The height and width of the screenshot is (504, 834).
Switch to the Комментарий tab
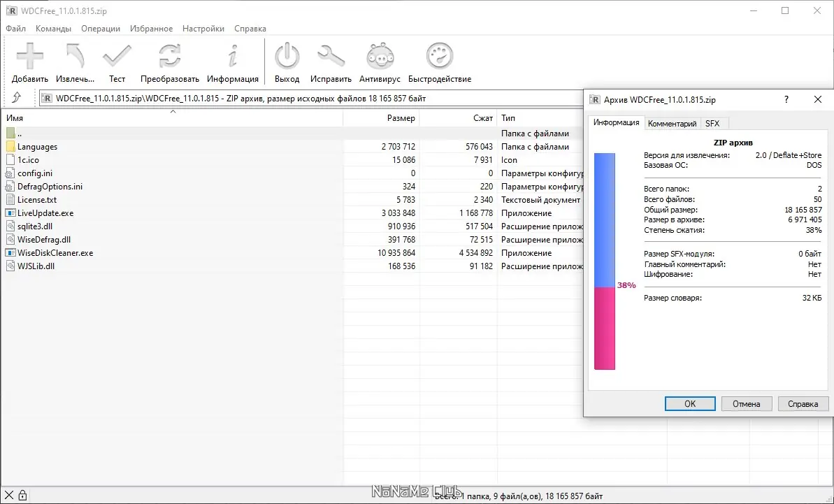point(672,122)
